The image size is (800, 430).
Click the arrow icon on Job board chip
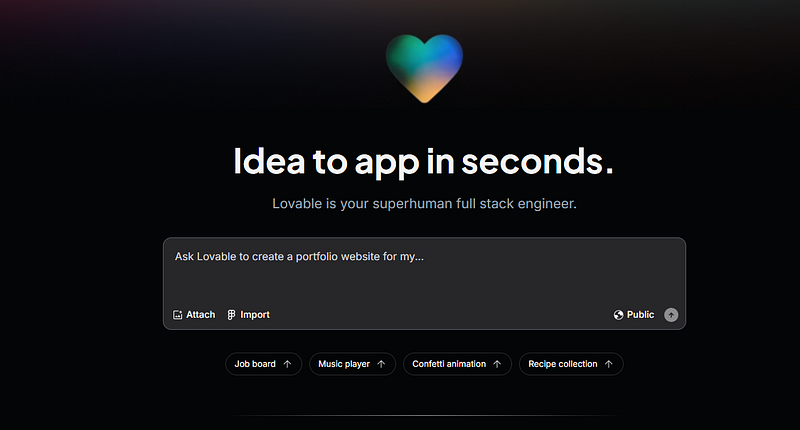tap(287, 364)
